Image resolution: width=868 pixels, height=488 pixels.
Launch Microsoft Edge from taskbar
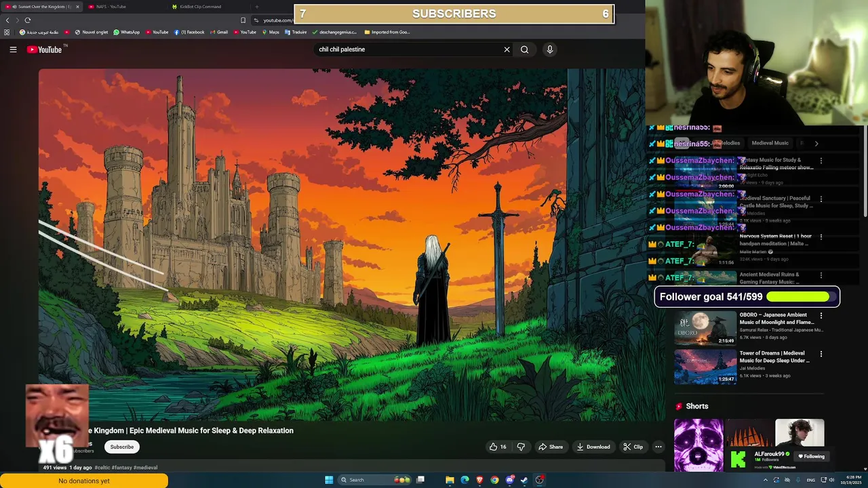click(465, 480)
